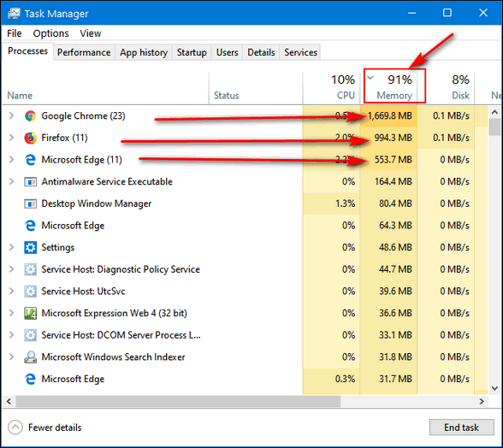The image size is (503, 448).
Task: Switch to the Startup tab
Action: tap(192, 52)
